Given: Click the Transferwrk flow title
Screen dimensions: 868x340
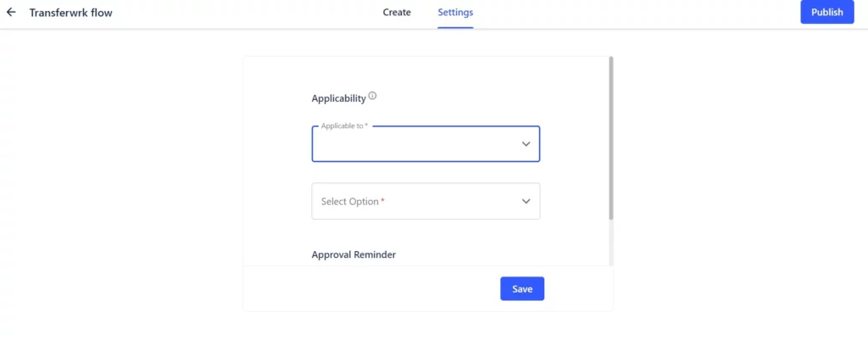Looking at the screenshot, I should (71, 13).
